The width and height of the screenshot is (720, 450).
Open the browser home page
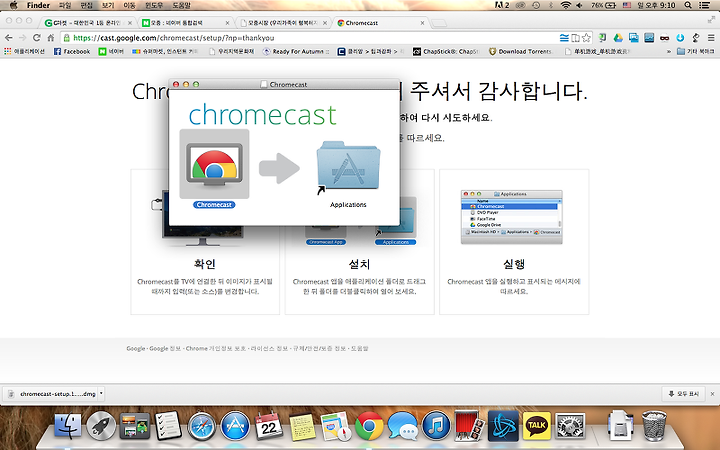point(51,38)
